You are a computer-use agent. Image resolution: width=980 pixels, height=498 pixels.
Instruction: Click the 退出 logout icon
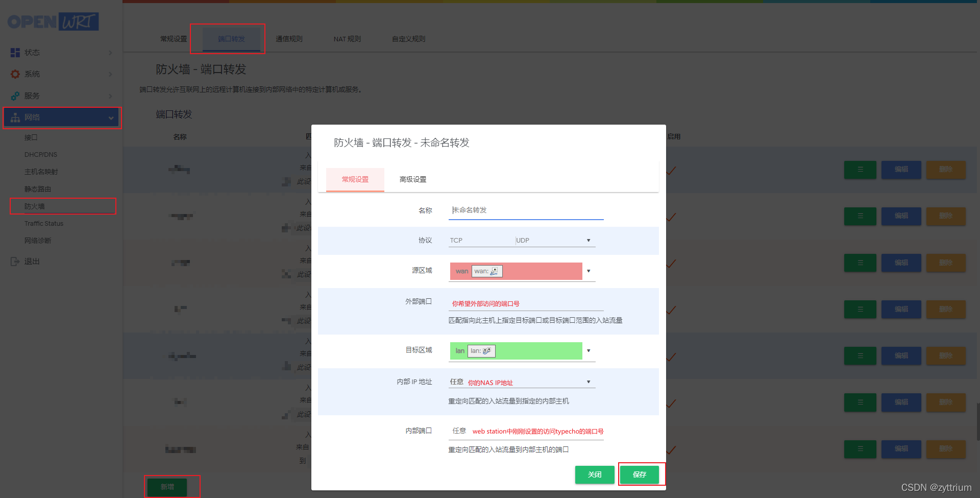coord(15,262)
